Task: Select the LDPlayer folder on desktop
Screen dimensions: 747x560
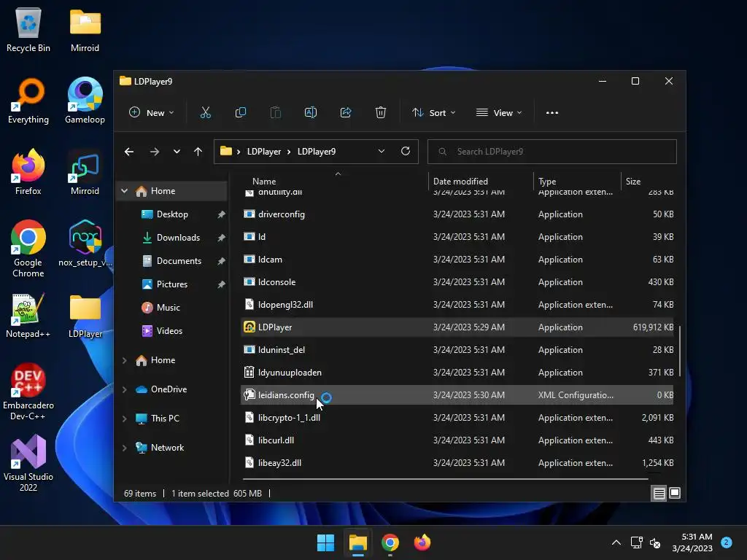Action: click(85, 316)
